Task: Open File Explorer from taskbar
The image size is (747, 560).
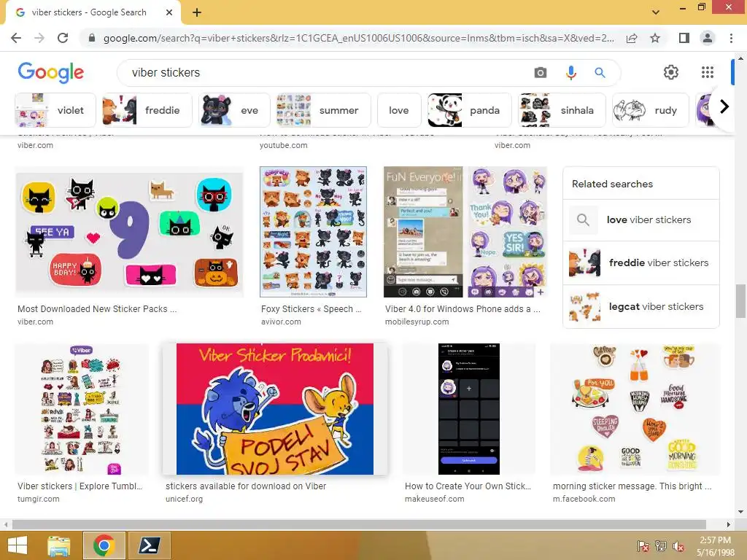Action: [x=59, y=545]
